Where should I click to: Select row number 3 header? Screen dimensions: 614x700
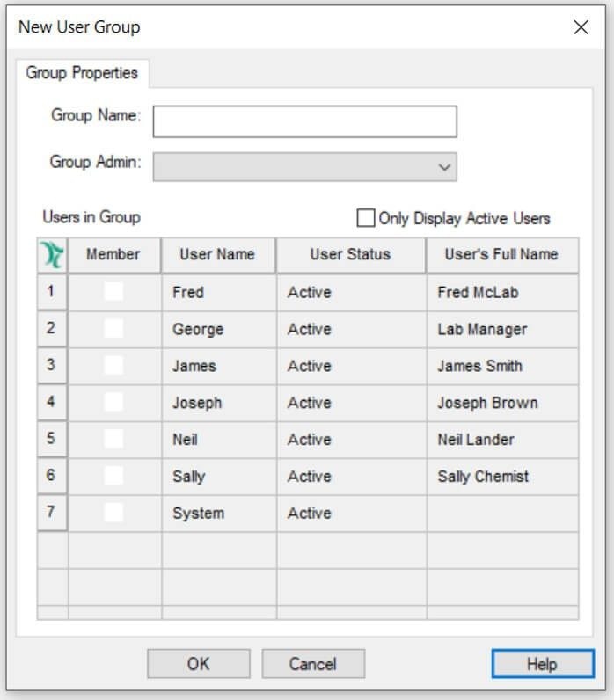pyautogui.click(x=52, y=366)
